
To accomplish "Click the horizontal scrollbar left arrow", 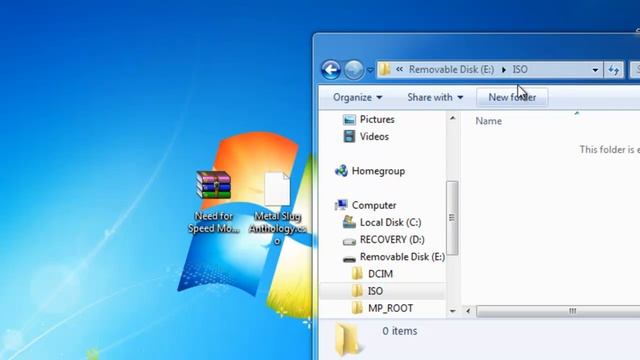I will [468, 311].
